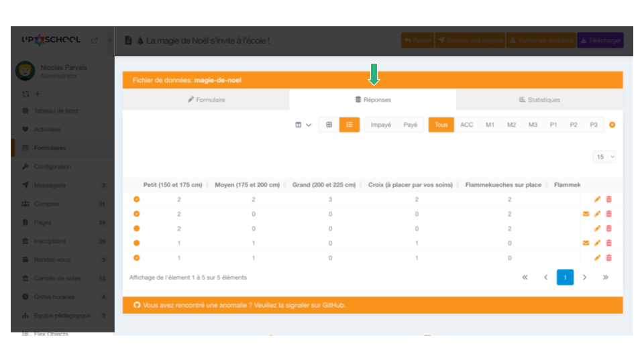Open Messagerie in the sidebar
This screenshot has width=644, height=362.
point(50,185)
